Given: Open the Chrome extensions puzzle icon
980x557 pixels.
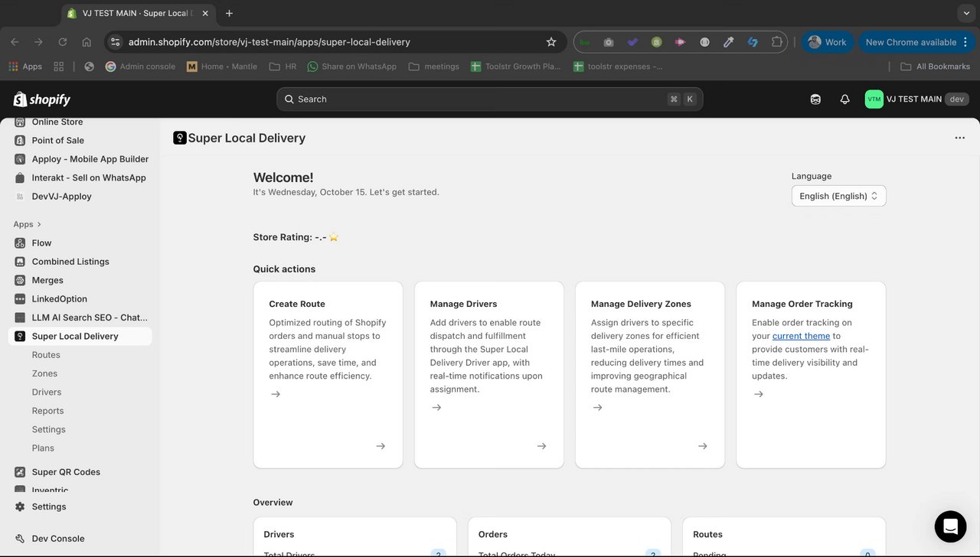Looking at the screenshot, I should (777, 42).
